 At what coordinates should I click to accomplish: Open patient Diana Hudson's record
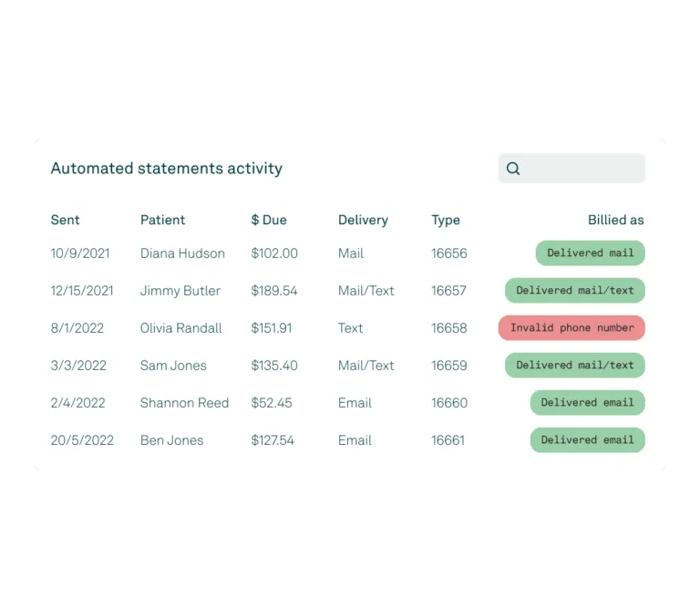pyautogui.click(x=182, y=253)
